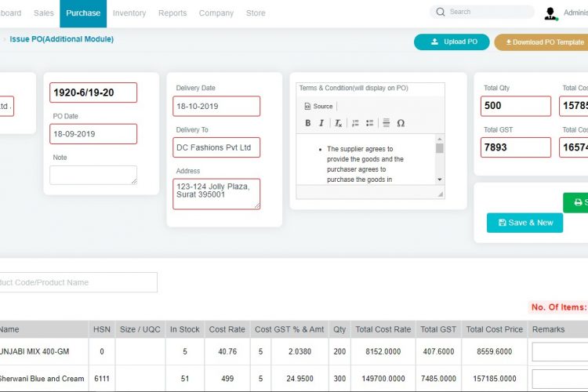Click the HSN column header
Image resolution: width=588 pixels, height=392 pixels.
tap(102, 329)
